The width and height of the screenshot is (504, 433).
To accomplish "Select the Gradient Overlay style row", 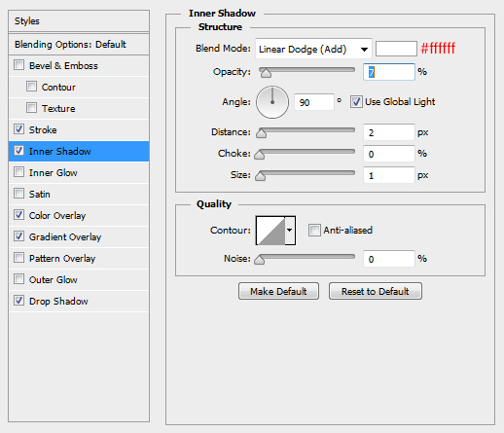I will click(x=79, y=236).
